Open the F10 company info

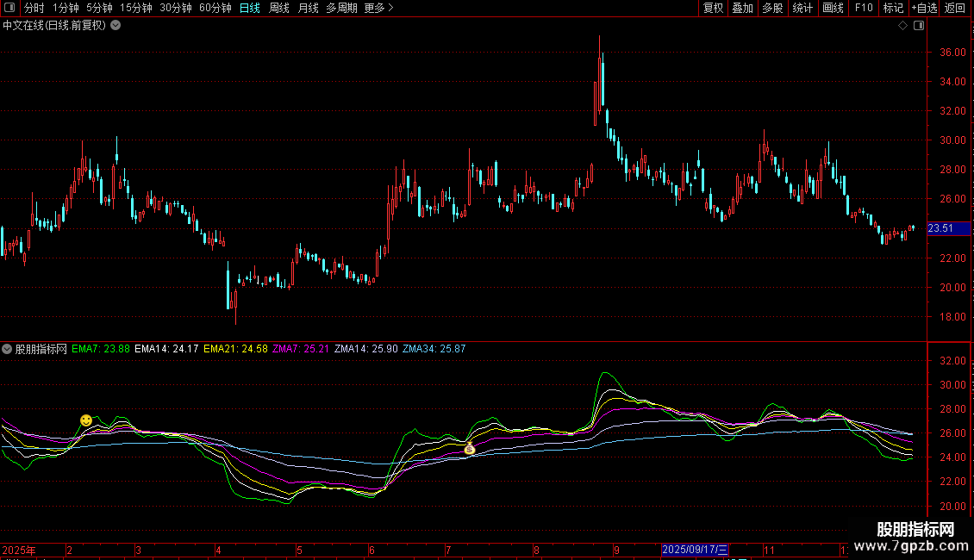pyautogui.click(x=863, y=8)
